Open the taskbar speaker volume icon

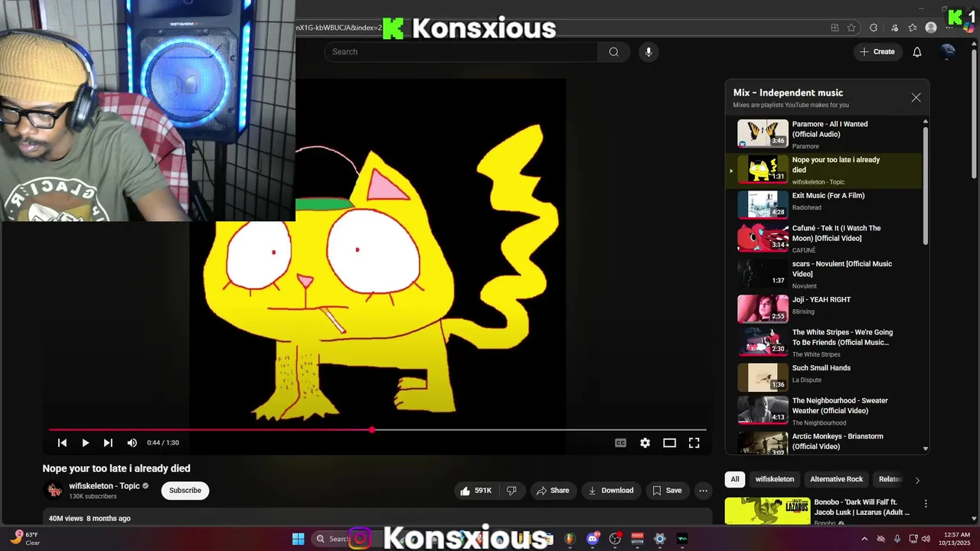pos(927,539)
